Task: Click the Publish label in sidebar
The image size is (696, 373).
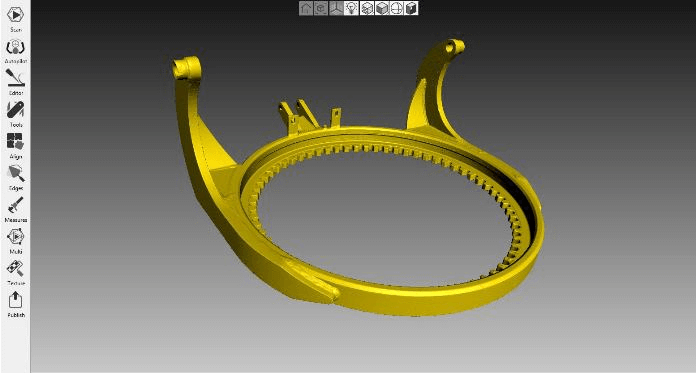Action: click(x=16, y=315)
